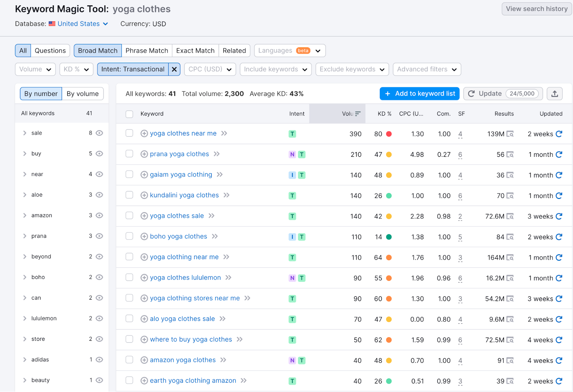Viewport: 573px width, 392px height.
Task: Click green KD dot for 'boho yoga clothes'
Action: tap(389, 237)
